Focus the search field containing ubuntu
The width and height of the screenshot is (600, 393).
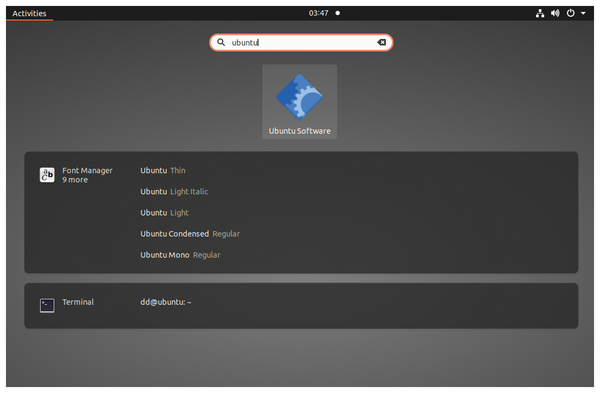tap(301, 42)
